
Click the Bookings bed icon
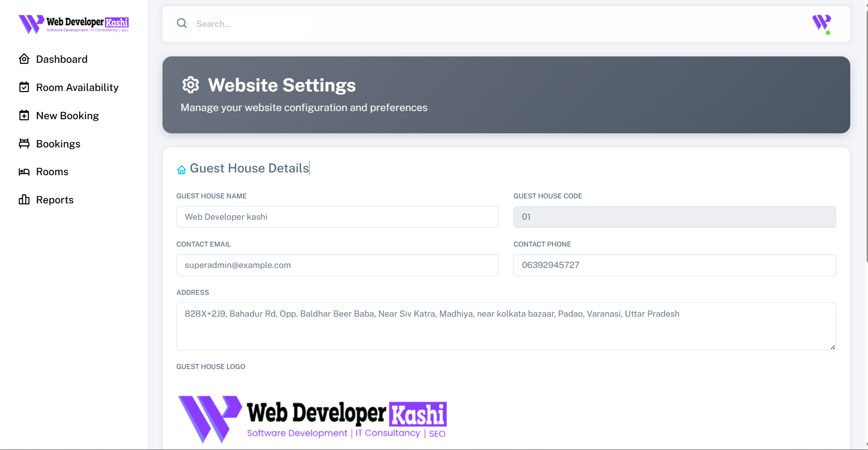point(24,144)
